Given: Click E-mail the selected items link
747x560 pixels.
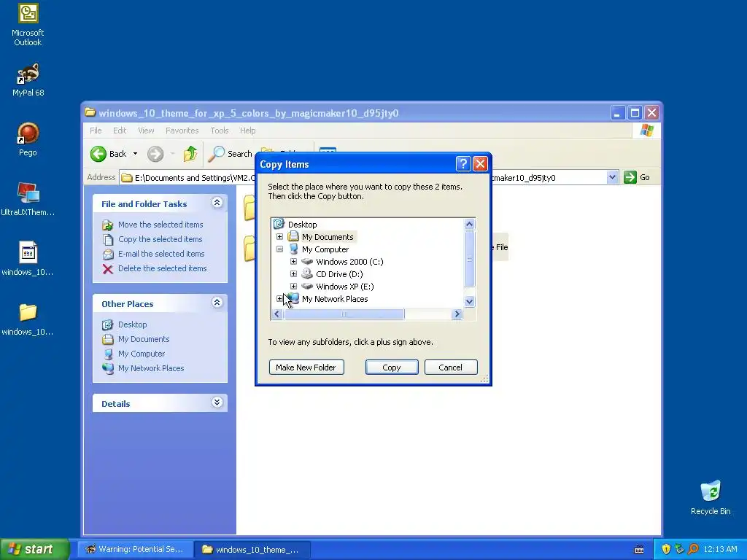Looking at the screenshot, I should click(x=161, y=254).
